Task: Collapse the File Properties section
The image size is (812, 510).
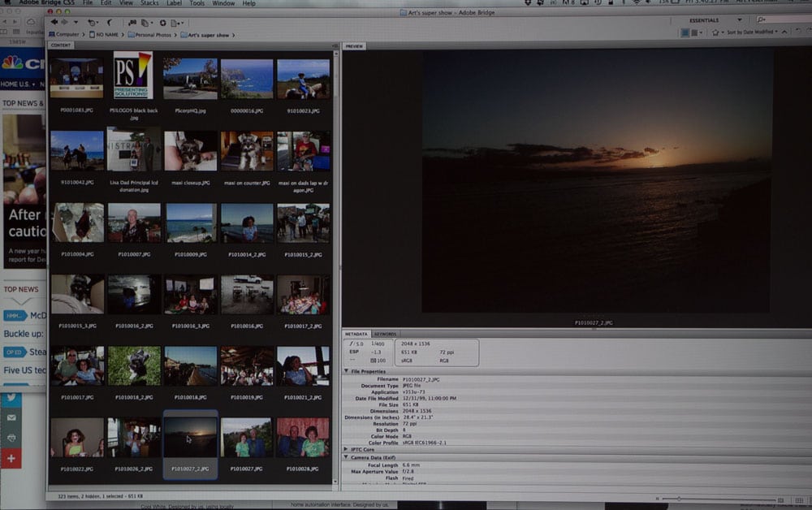Action: pos(347,370)
